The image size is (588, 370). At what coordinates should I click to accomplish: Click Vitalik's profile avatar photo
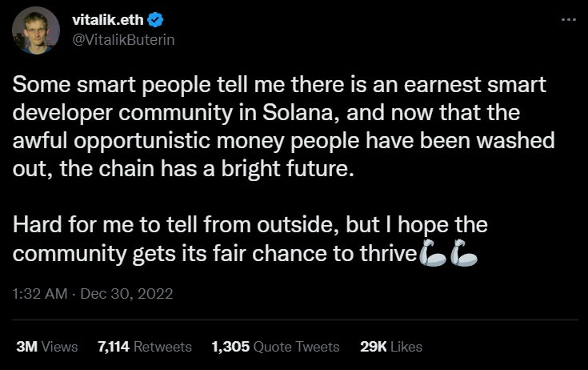coord(36,30)
